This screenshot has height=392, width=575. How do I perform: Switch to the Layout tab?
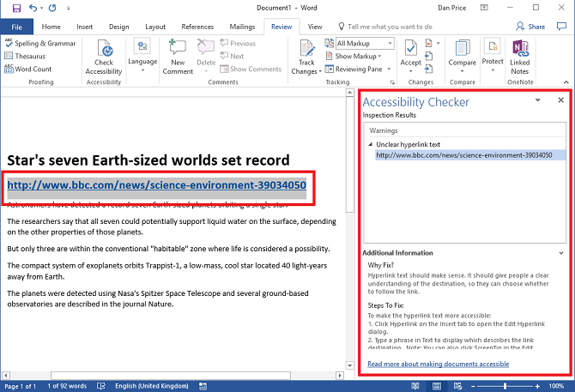tap(155, 27)
